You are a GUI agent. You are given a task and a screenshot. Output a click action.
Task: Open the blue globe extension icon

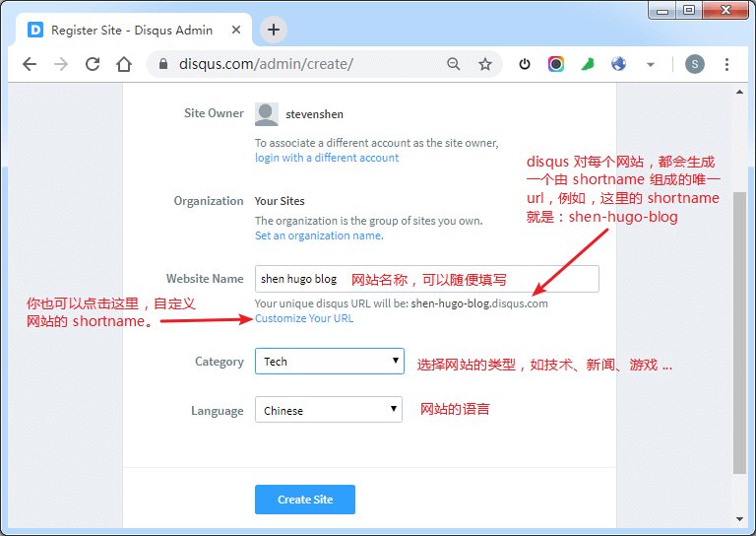click(618, 64)
